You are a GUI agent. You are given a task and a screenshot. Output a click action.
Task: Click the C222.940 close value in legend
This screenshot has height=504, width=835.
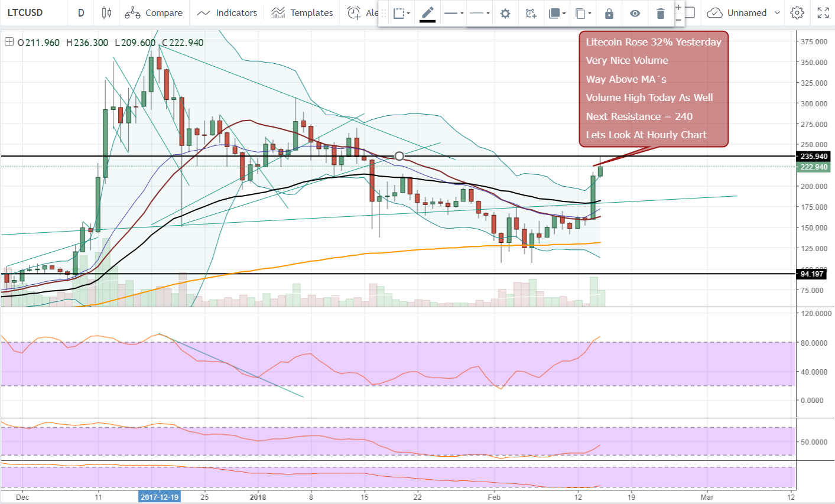[183, 43]
